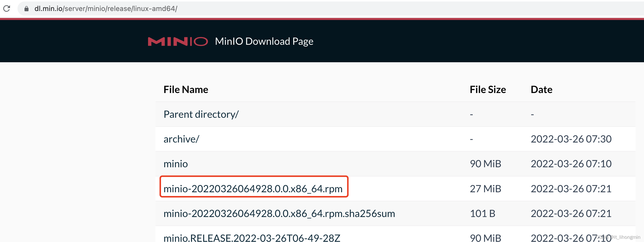Open the archive/ folder link
This screenshot has height=242, width=644.
pyautogui.click(x=181, y=139)
